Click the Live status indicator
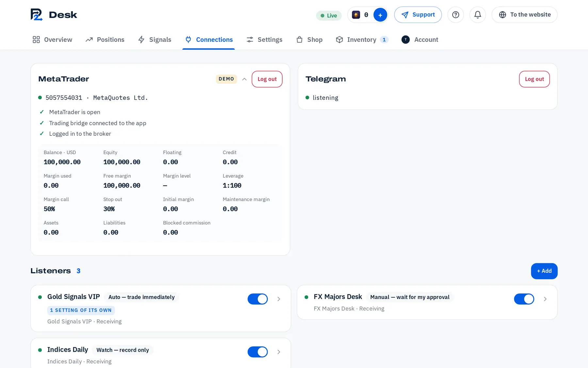This screenshot has width=588, height=368. (x=329, y=15)
